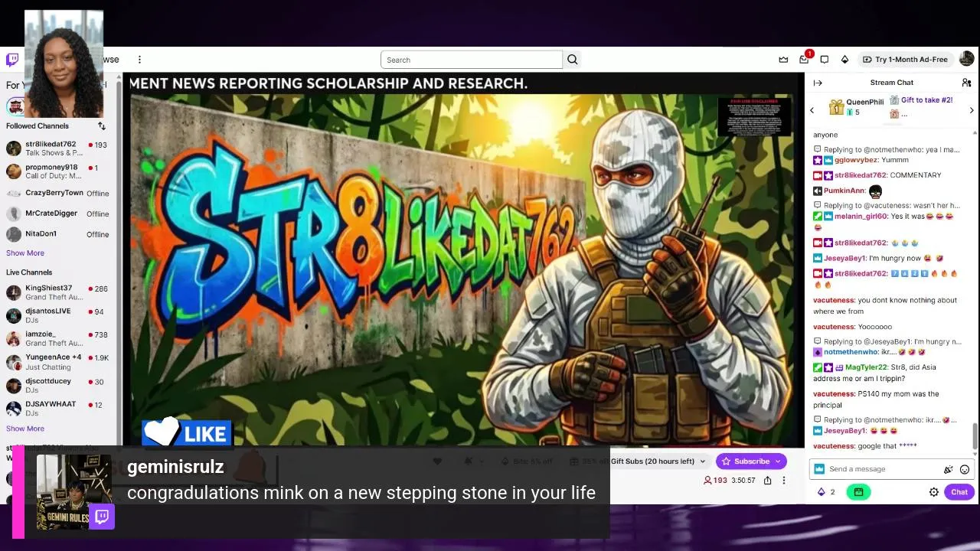The image size is (980, 551).
Task: Click the viewer count 193 under stream
Action: pos(715,481)
